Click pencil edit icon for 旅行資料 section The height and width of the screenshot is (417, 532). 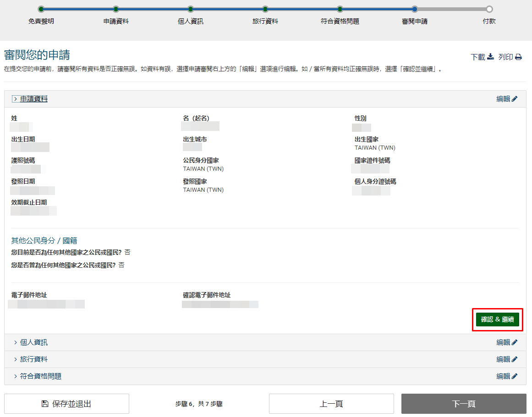(x=515, y=359)
